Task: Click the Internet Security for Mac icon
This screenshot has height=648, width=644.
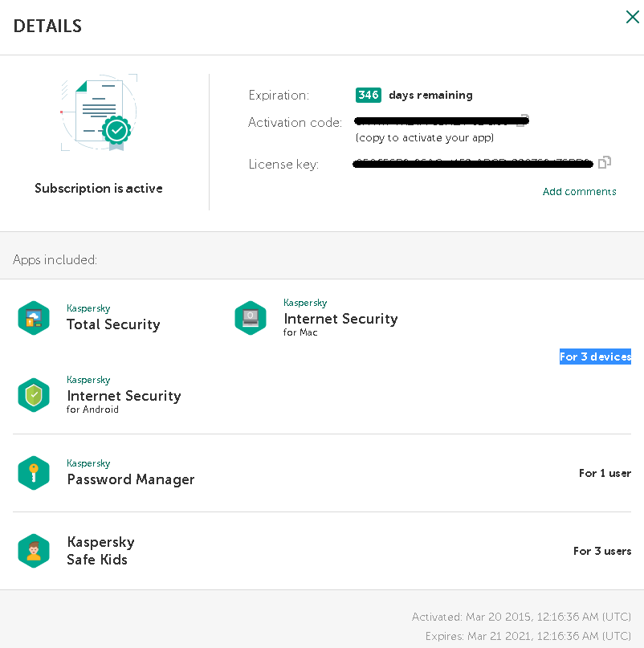Action: click(x=251, y=318)
